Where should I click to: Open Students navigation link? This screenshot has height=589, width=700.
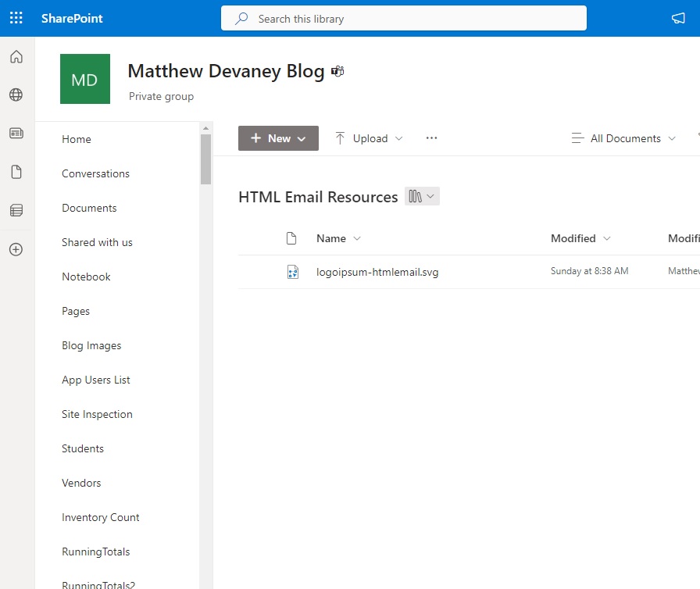(x=83, y=448)
